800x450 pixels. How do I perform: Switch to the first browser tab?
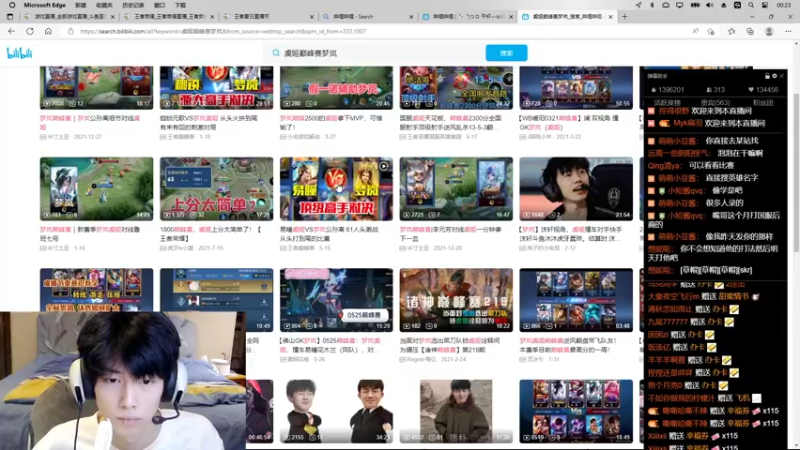coord(69,16)
